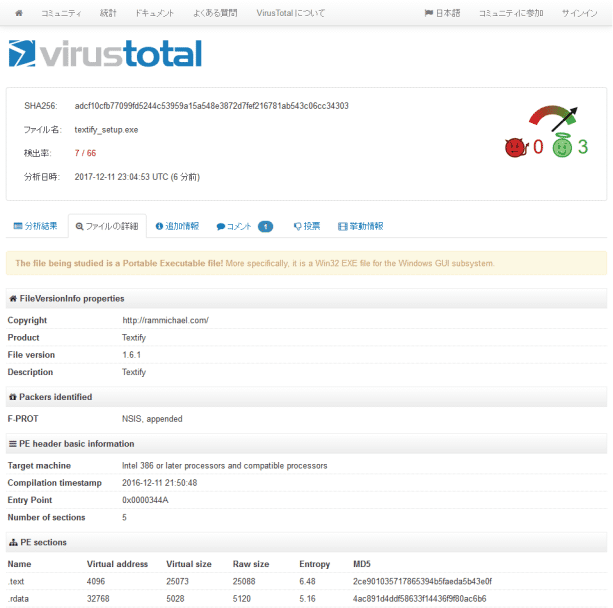Open the コメント tab
The image size is (613, 608).
(234, 226)
